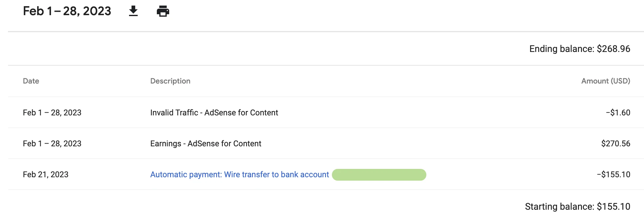Click the Earnings AdSense for Content row
Viewport: 644px width, 219px height.
[205, 144]
